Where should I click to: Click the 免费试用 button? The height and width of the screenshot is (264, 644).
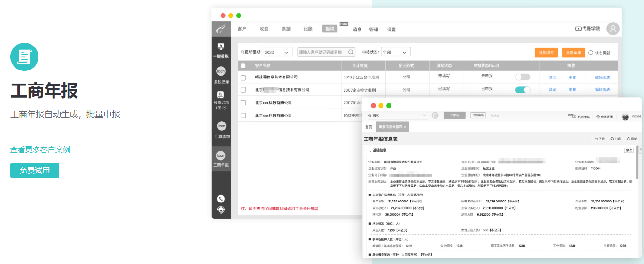(x=35, y=171)
